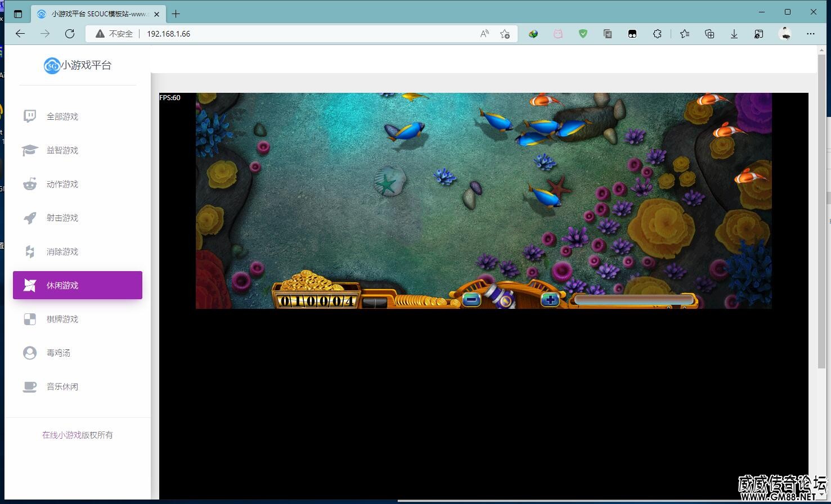The image size is (831, 504).
Task: Open the IDM globe extension icon
Action: (533, 34)
